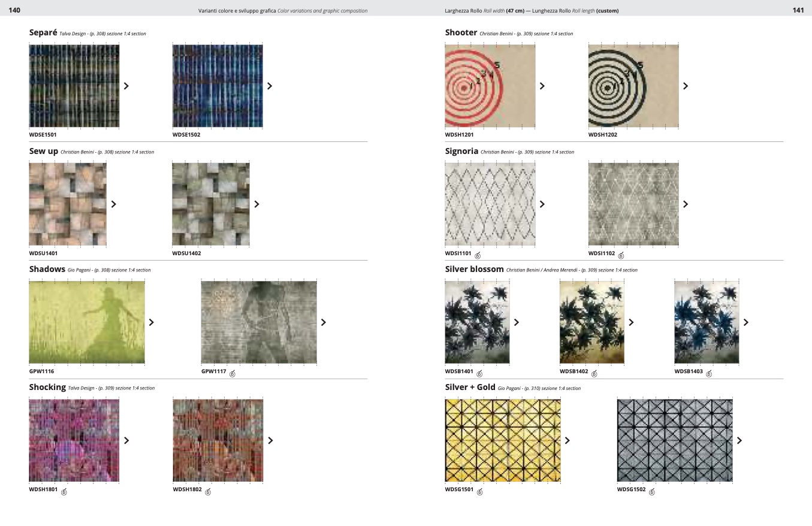Click the round symbol icon next to GPW1117
The width and height of the screenshot is (812, 526).
233,374
